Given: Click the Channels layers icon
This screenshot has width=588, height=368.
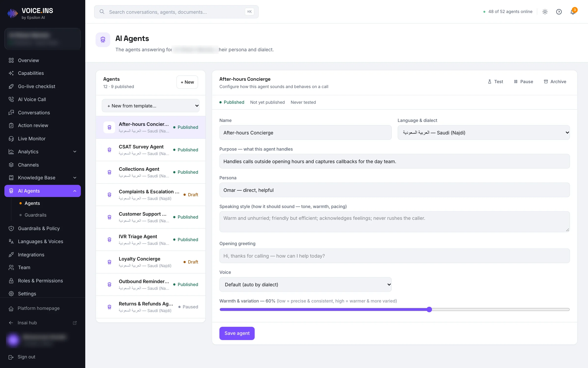Looking at the screenshot, I should click(x=11, y=165).
